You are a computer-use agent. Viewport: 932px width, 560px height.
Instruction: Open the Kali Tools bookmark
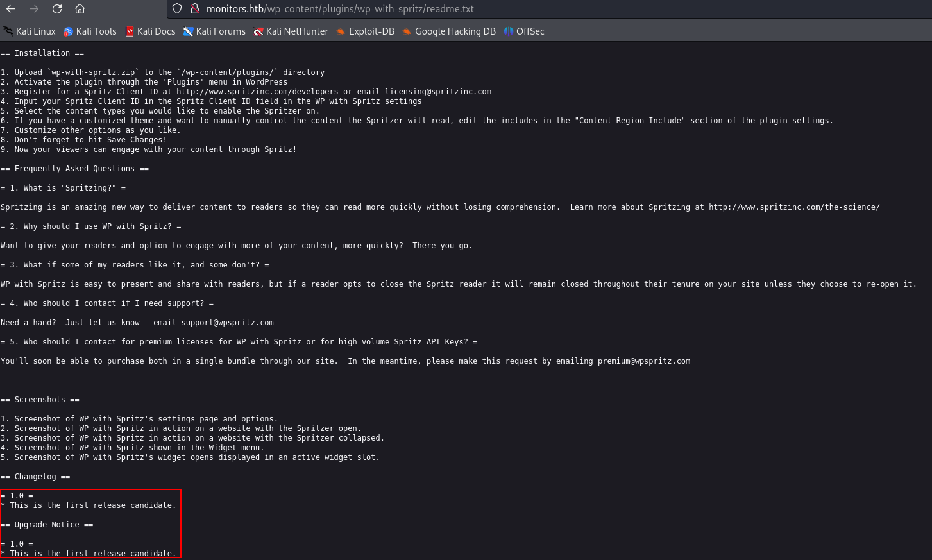90,31
